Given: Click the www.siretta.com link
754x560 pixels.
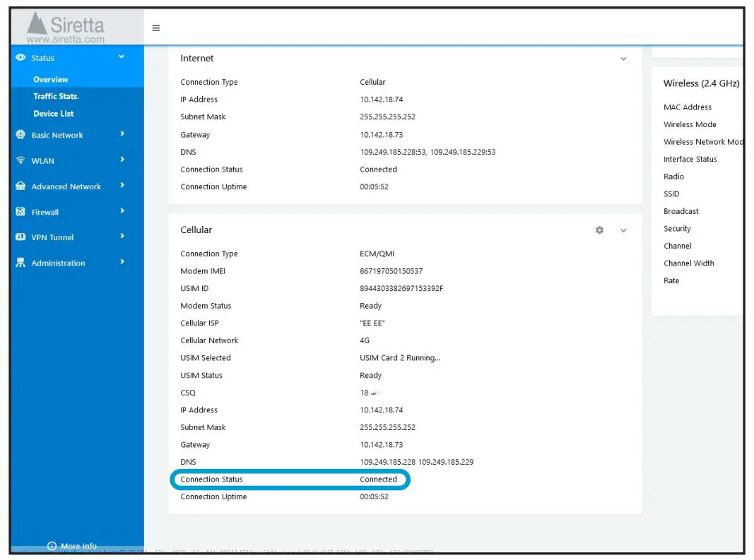Looking at the screenshot, I should coord(66,40).
